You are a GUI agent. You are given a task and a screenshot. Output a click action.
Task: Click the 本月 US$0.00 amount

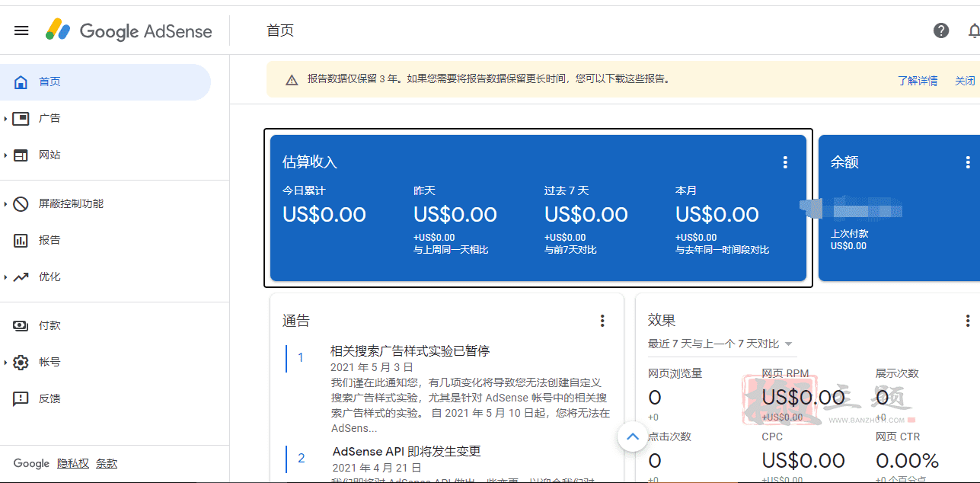point(717,215)
